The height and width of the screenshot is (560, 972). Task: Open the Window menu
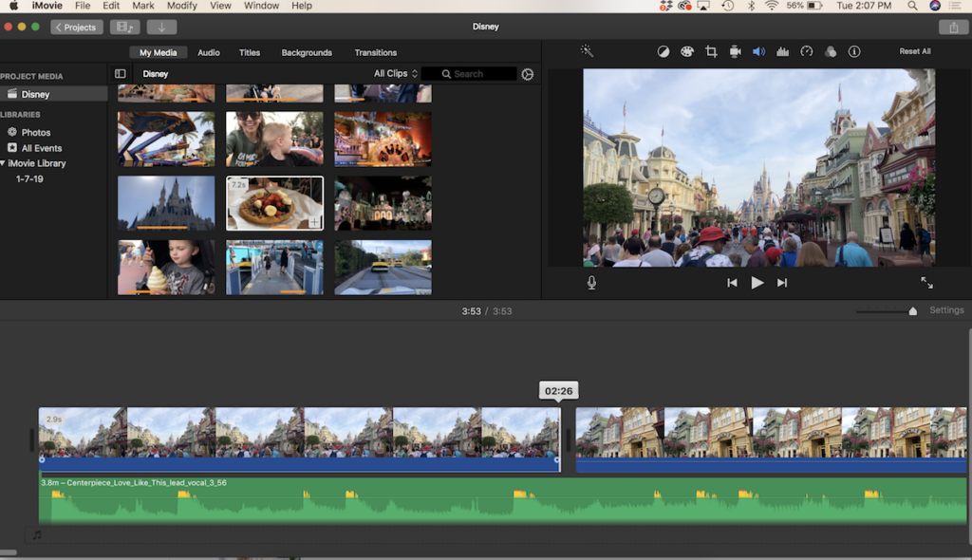tap(261, 6)
